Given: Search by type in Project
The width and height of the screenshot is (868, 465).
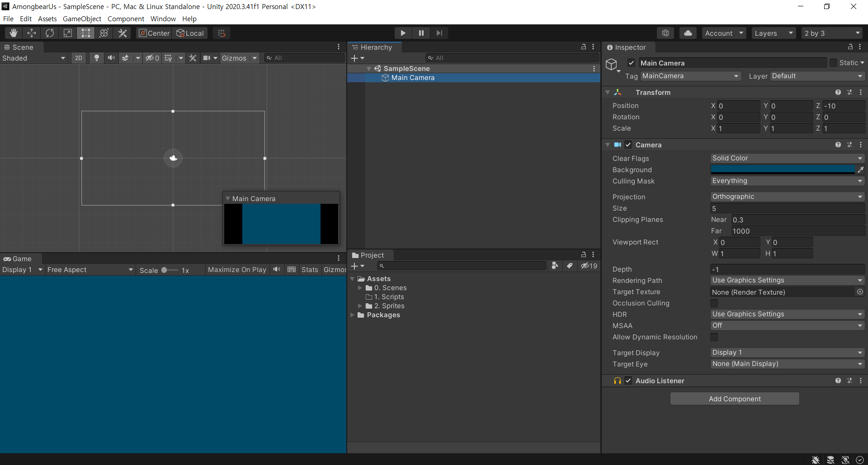Looking at the screenshot, I should click(x=555, y=266).
